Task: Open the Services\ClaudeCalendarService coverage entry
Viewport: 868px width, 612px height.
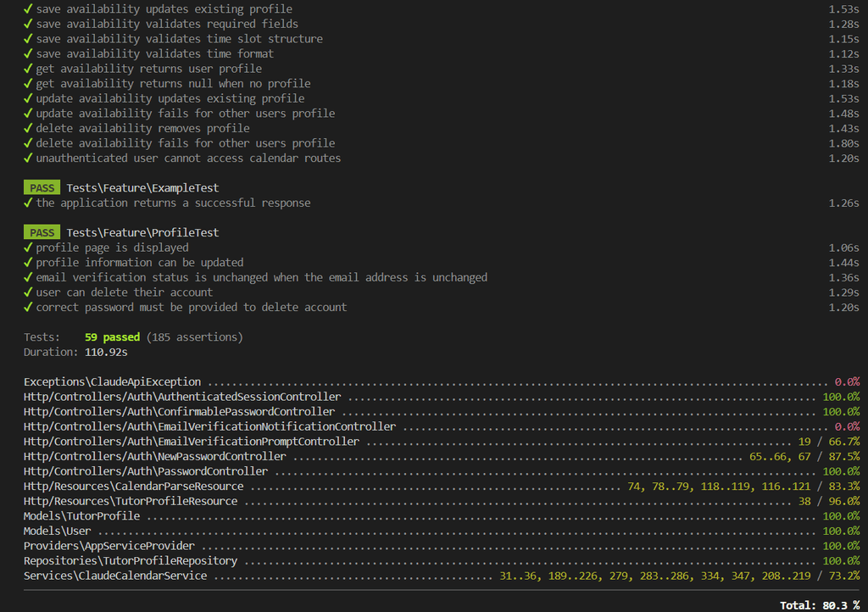Action: point(115,576)
